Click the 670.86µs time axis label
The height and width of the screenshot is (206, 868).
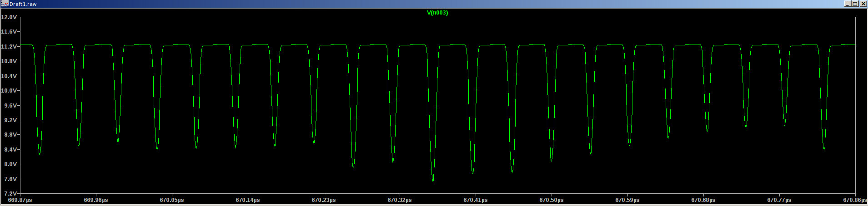point(855,200)
